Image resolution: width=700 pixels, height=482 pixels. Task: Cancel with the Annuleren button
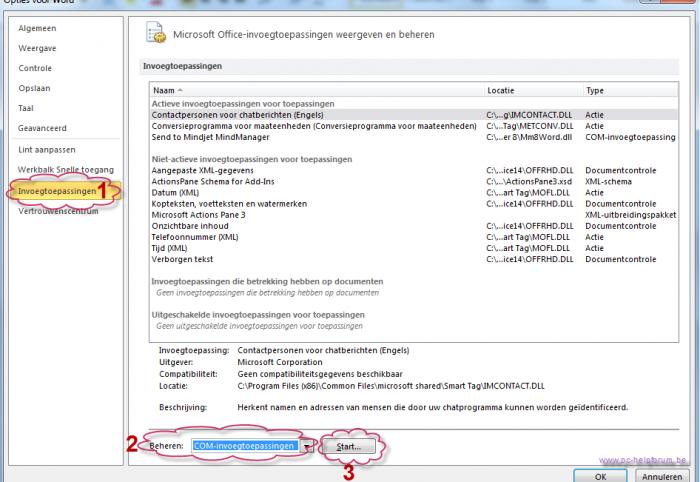tap(662, 476)
